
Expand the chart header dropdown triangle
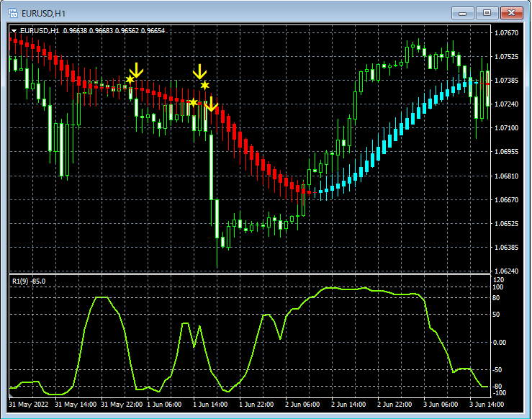(14, 31)
